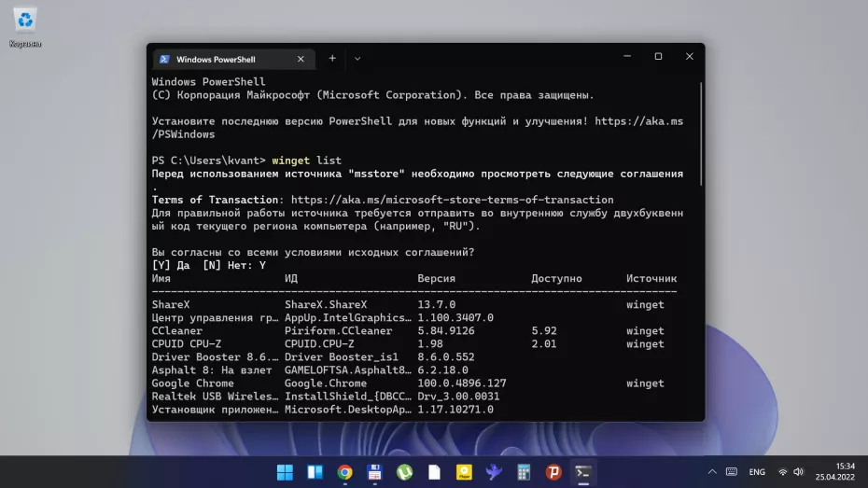Click the CCleaner row name
Viewport: 868px width, 488px height.
click(x=177, y=331)
